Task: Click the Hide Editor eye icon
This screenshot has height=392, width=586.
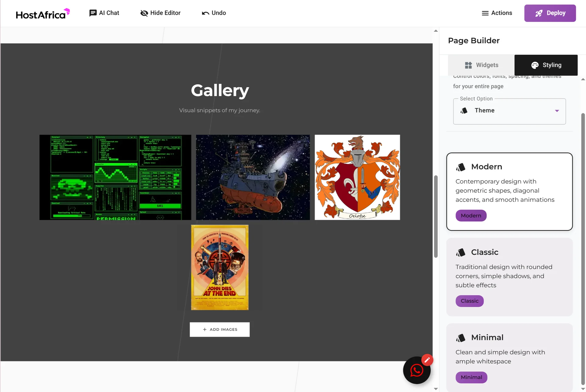Action: point(144,13)
